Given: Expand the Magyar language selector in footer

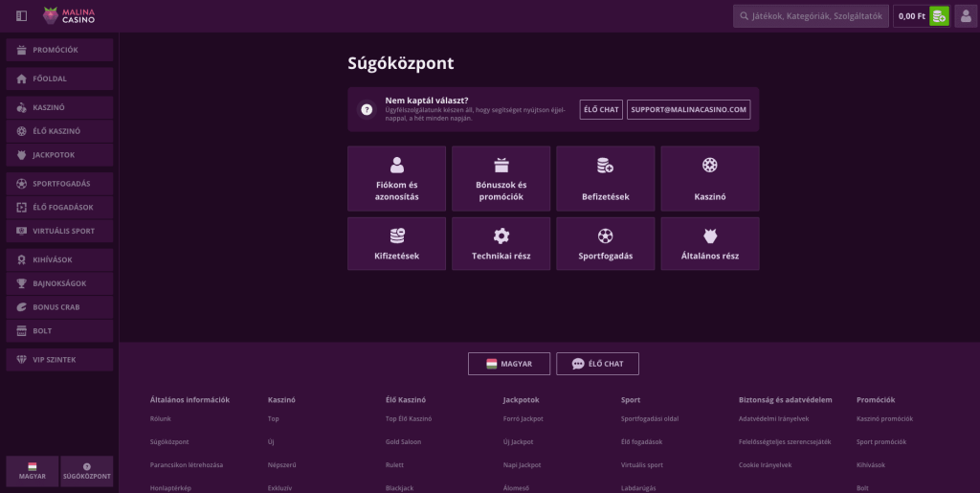Looking at the screenshot, I should pos(508,364).
